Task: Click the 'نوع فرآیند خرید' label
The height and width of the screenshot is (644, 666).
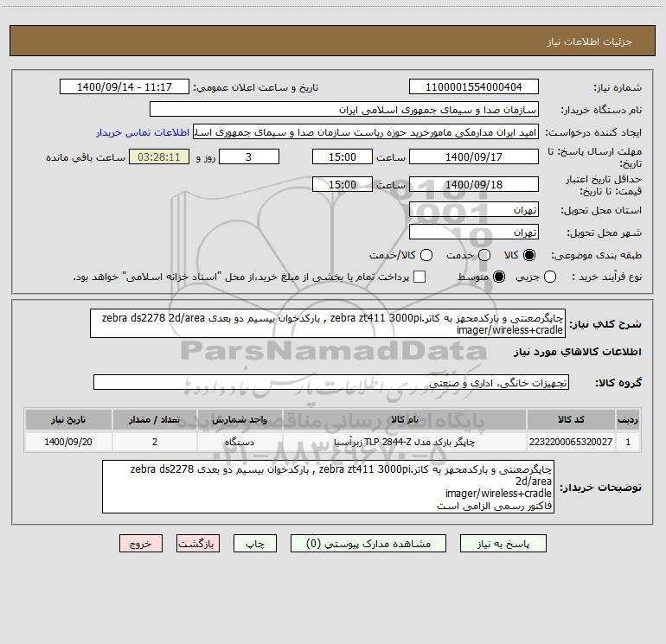Action: click(606, 277)
